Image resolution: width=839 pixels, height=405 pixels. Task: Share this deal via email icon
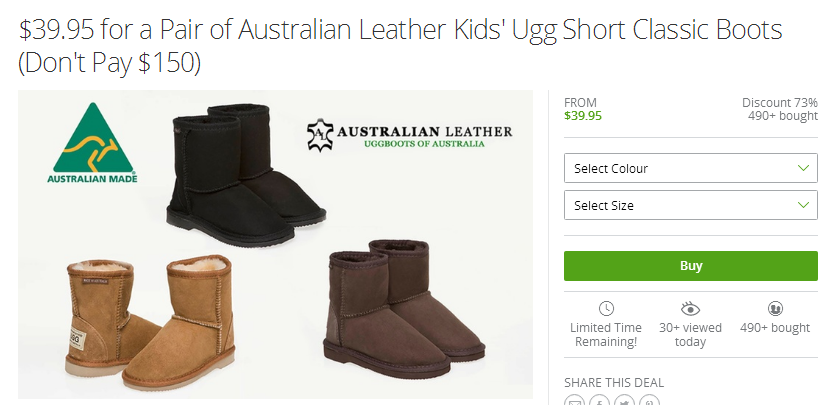tap(575, 401)
